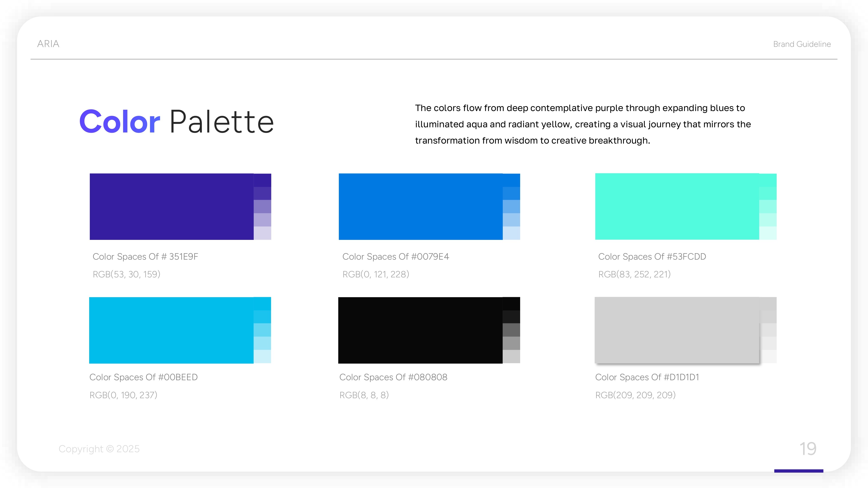
Task: Select the RGB(0, 121, 228) text
Action: (376, 274)
